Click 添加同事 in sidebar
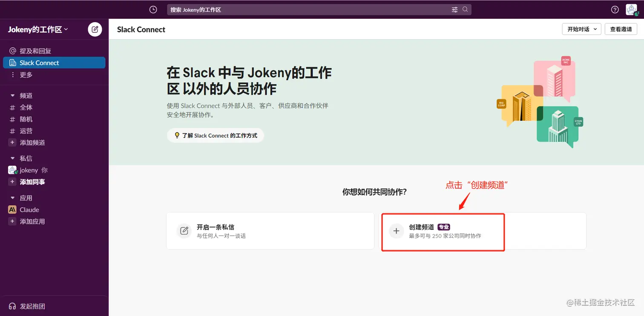644x316 pixels. pos(54,182)
